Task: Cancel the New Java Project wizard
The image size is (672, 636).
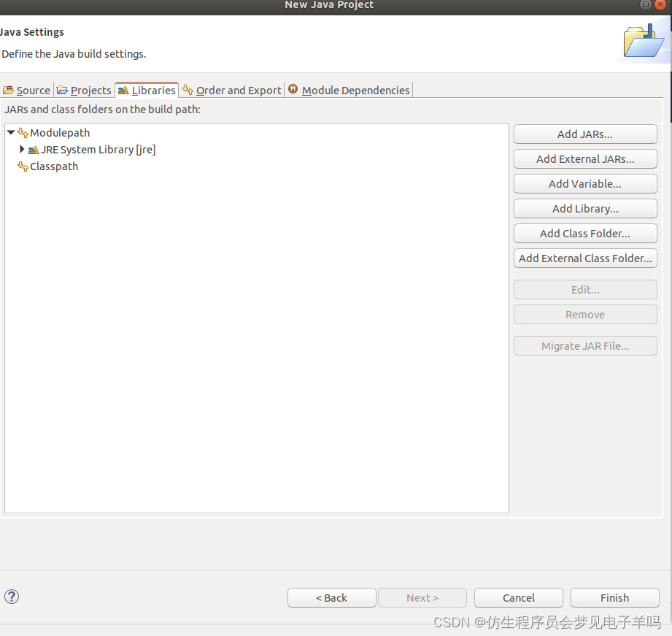Action: [x=519, y=598]
